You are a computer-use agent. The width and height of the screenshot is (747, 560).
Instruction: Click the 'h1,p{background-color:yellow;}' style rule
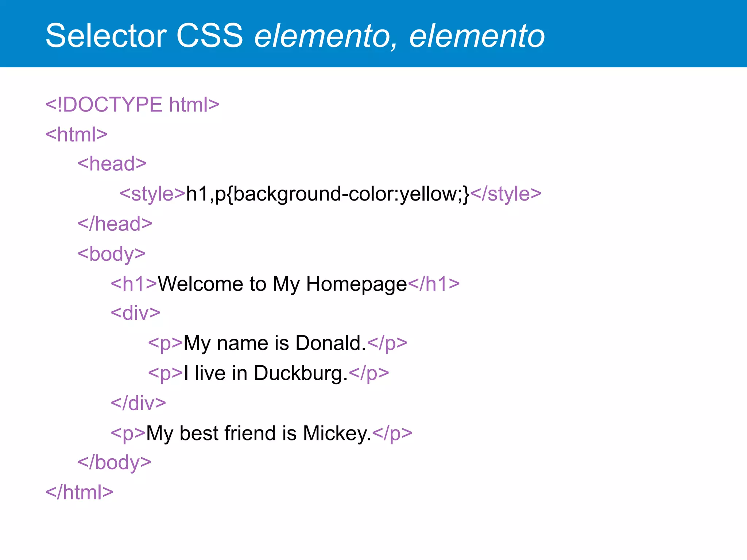[328, 194]
